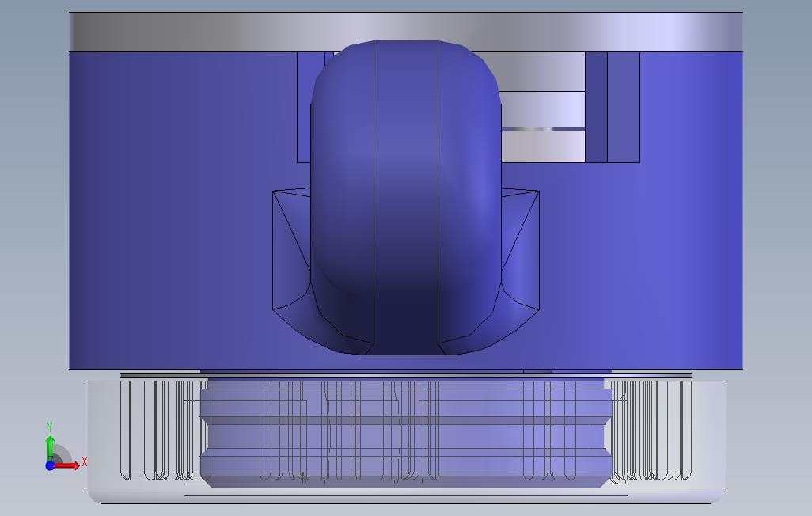Select the gray top plate band of the model
812x516 pixels.
pos(406,32)
